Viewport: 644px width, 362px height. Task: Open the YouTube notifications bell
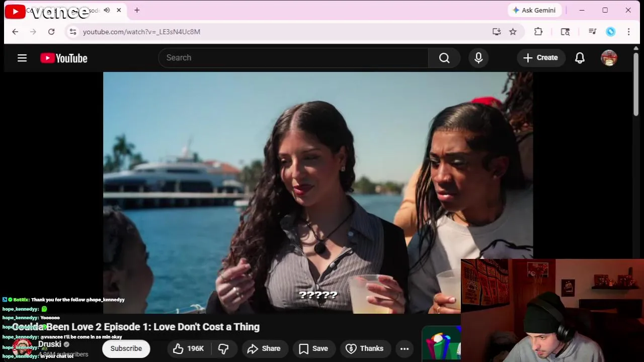tap(580, 58)
